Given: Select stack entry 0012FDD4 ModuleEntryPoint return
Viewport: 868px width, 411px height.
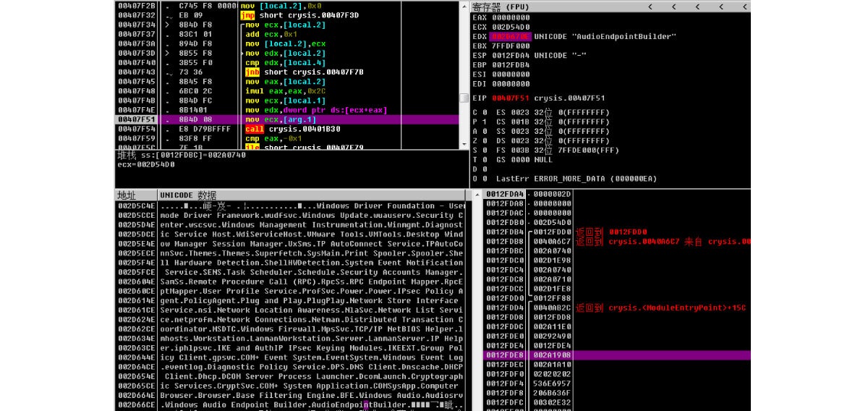Looking at the screenshot, I should pyautogui.click(x=616, y=307).
